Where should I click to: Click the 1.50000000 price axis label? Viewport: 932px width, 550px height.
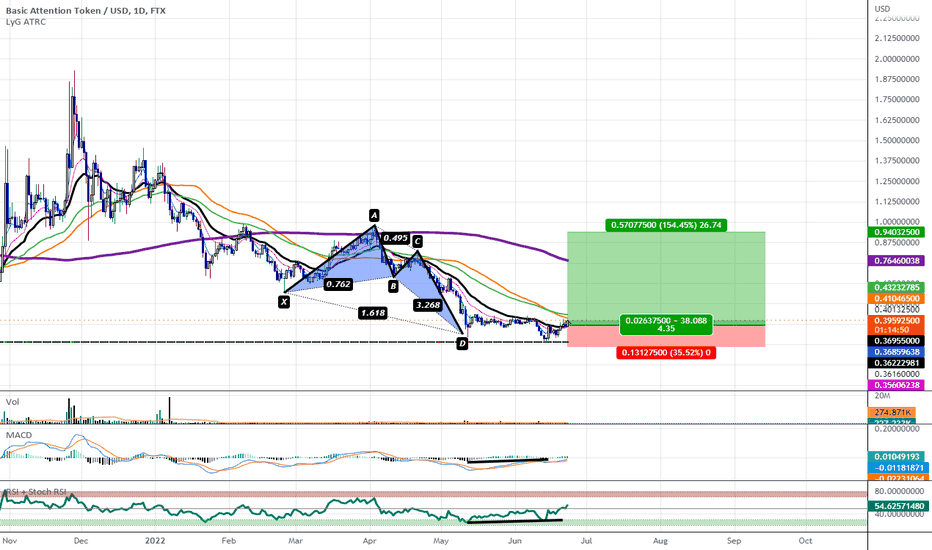pos(897,140)
